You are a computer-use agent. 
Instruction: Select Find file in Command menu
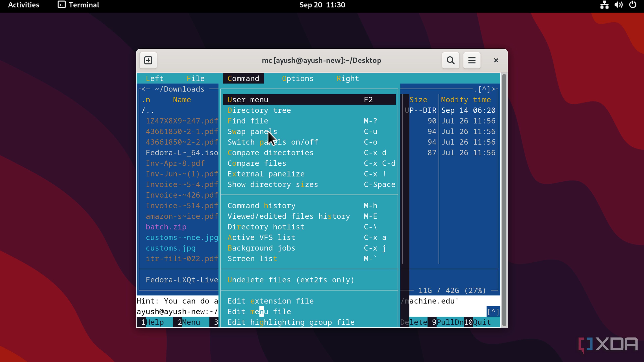click(x=248, y=121)
